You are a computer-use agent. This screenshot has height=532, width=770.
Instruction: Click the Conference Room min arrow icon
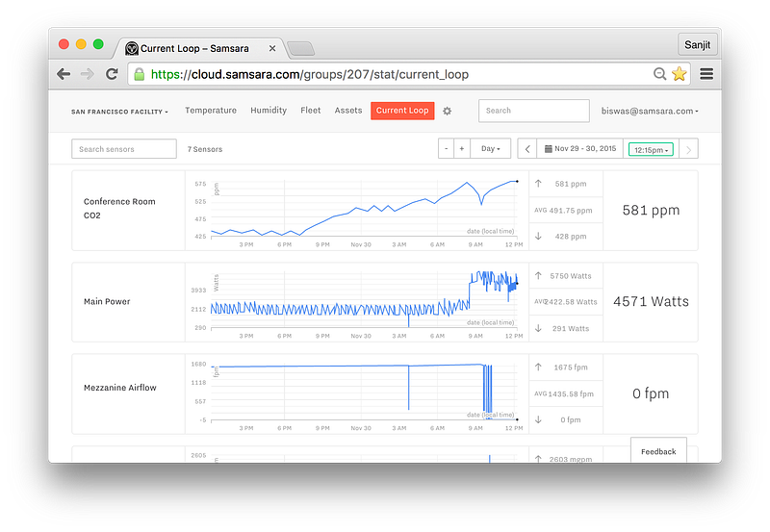[538, 236]
